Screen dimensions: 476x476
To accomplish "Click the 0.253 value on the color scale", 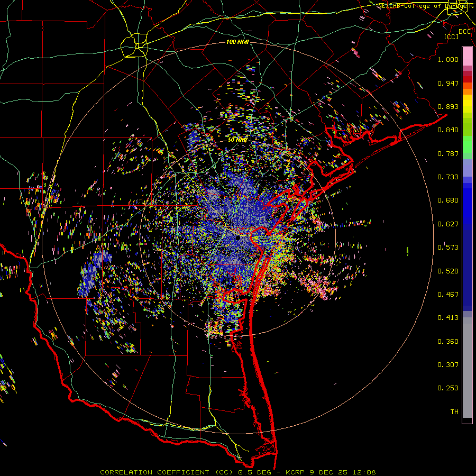I will [x=448, y=388].
